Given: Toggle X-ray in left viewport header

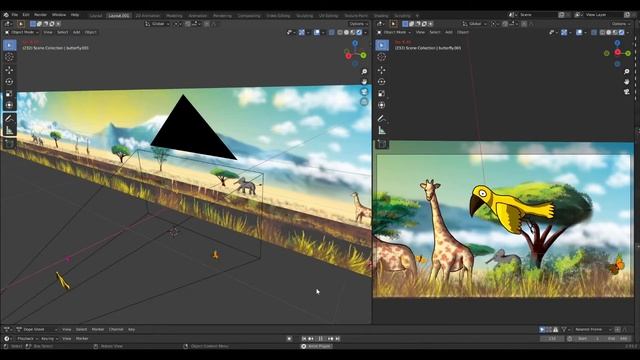Looking at the screenshot, I should [331, 32].
